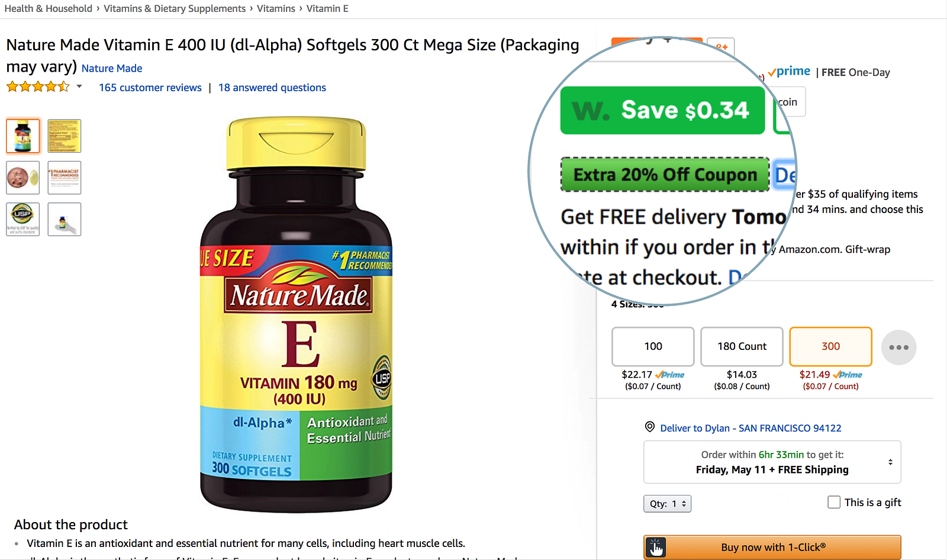This screenshot has width=947, height=560.
Task: View the yellow supplement facts label thumbnail
Action: [65, 136]
